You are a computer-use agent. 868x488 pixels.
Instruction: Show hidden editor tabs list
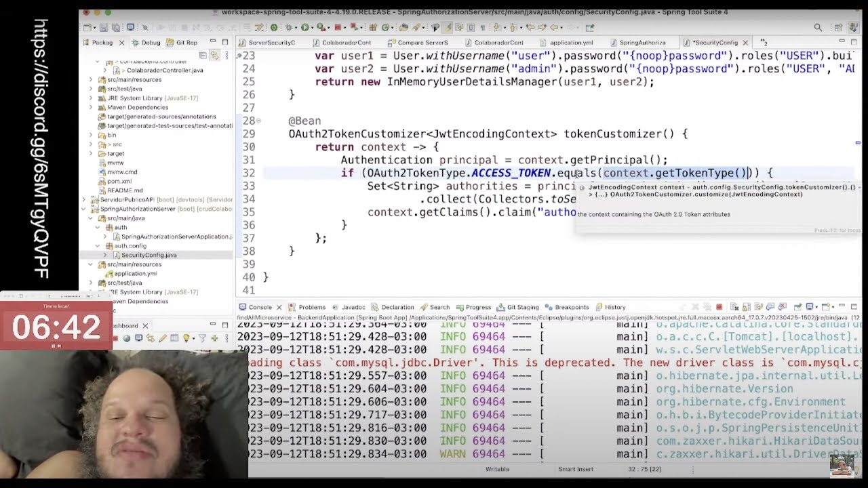tap(764, 42)
